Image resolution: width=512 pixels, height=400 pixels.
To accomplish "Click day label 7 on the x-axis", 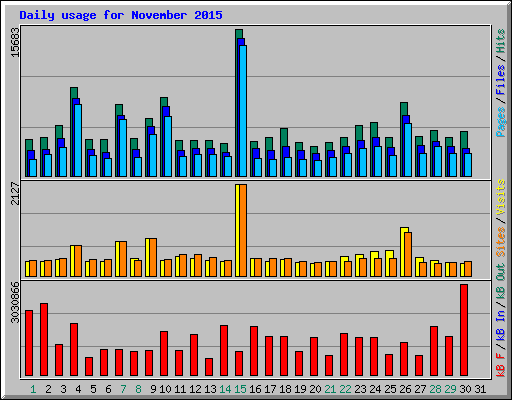I will 123,389.
